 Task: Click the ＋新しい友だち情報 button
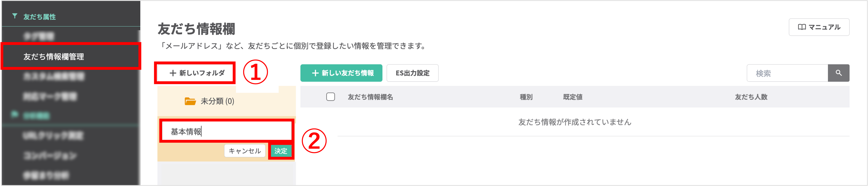[x=341, y=73]
